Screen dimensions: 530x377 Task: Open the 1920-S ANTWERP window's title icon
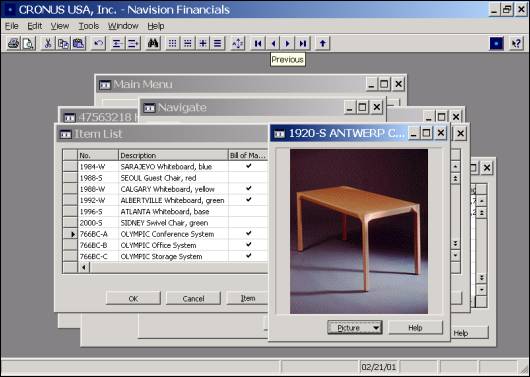279,134
